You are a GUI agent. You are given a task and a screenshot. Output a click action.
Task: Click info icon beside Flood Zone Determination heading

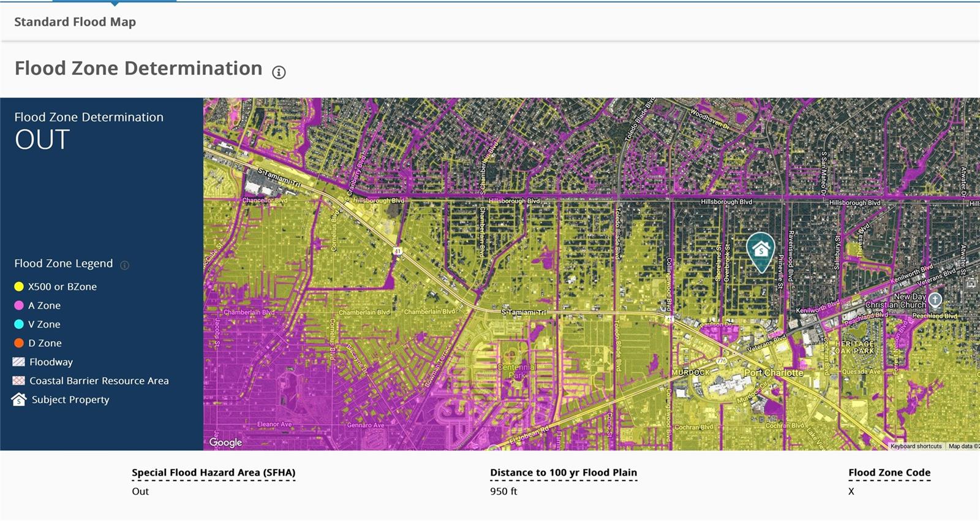pyautogui.click(x=279, y=72)
